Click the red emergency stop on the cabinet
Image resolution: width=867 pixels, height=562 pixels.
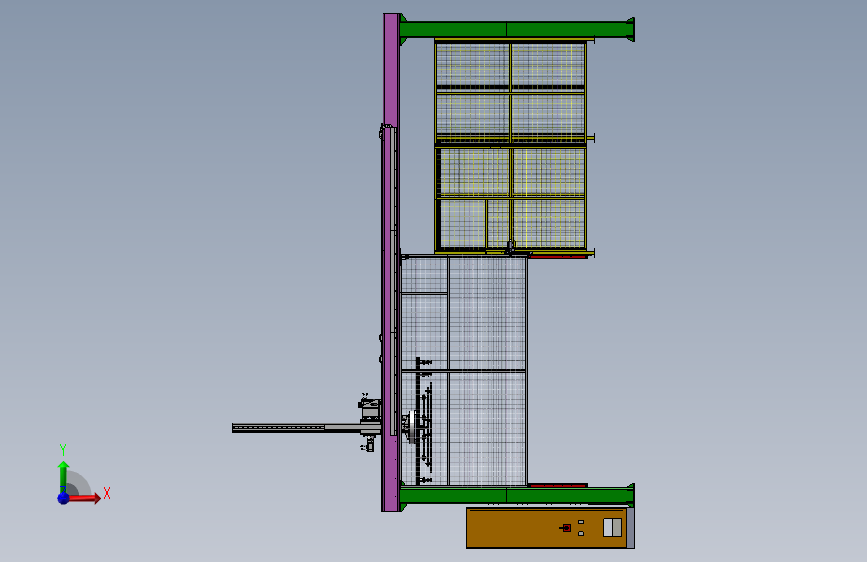pos(566,528)
